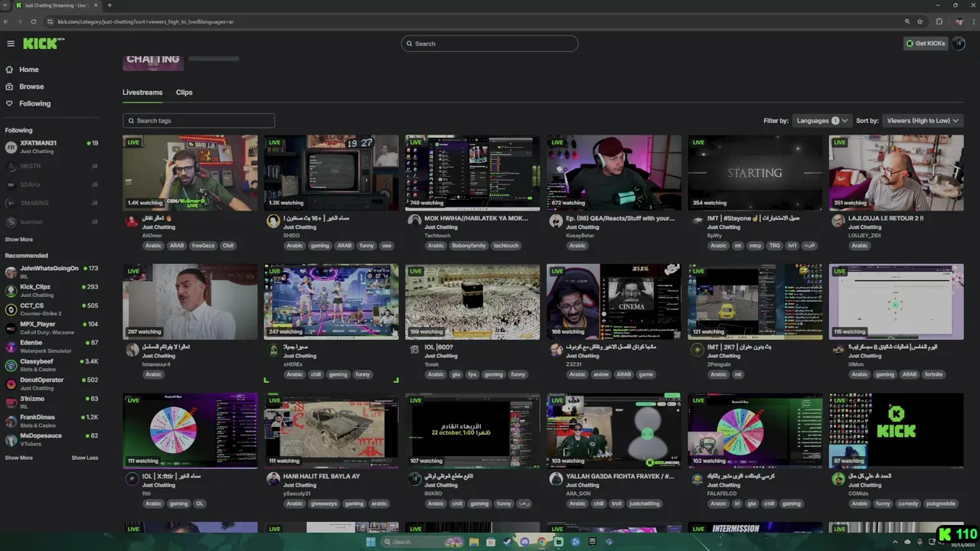Open DonutOperator avatar in Recommended
This screenshot has height=551, width=980.
pyautogui.click(x=11, y=384)
